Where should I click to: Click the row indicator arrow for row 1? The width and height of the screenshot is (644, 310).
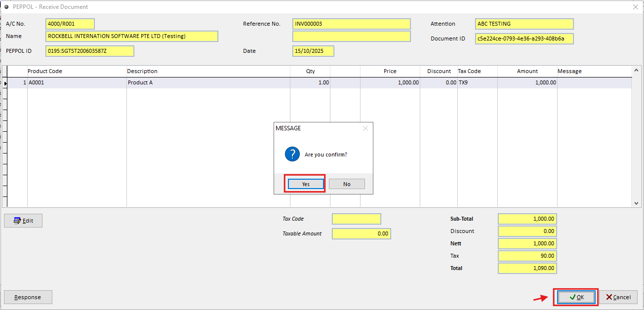5,83
